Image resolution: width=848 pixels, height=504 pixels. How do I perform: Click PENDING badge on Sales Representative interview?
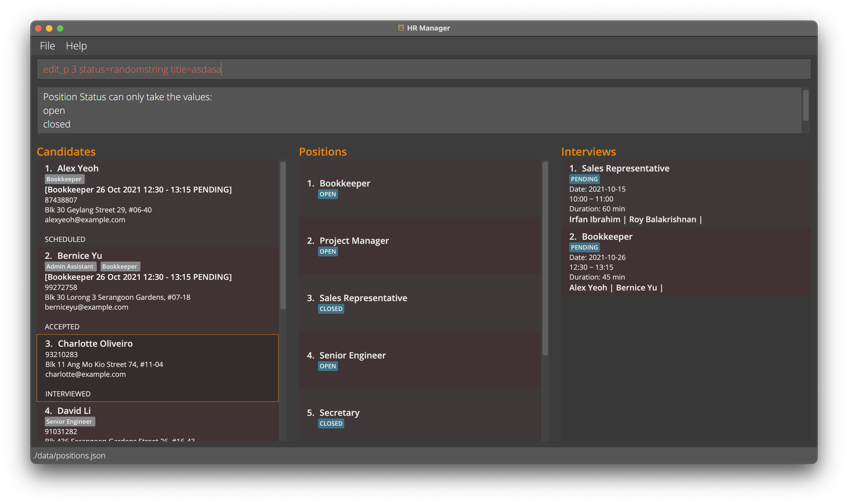584,179
